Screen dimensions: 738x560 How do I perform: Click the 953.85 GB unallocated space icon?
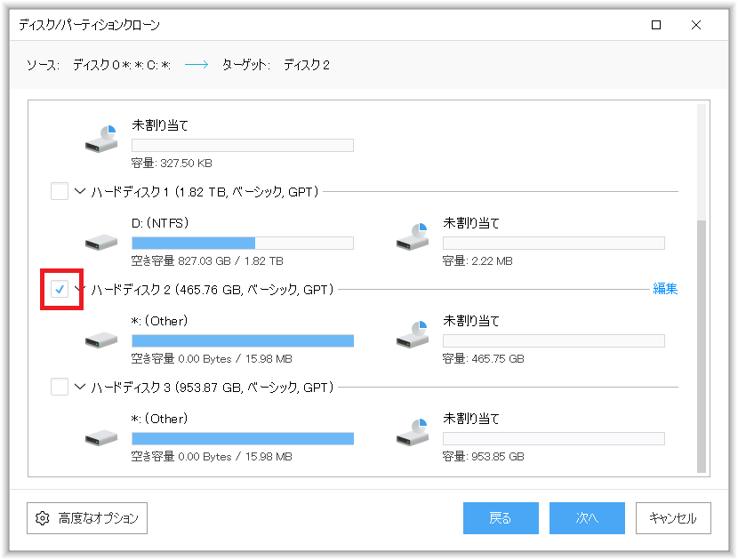coord(413,433)
